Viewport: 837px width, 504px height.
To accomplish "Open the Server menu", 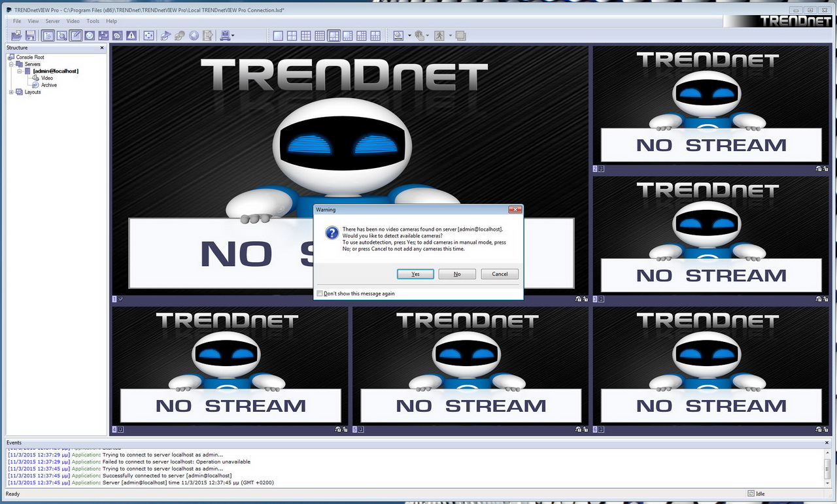I will point(52,21).
